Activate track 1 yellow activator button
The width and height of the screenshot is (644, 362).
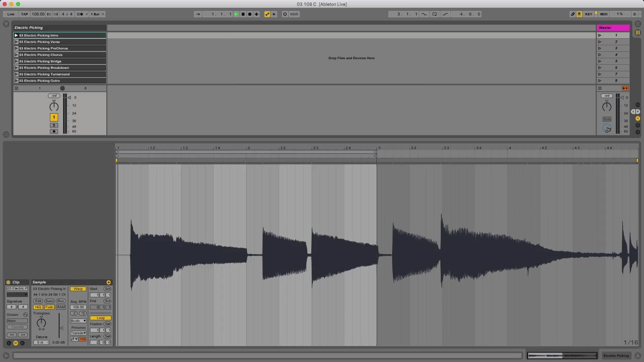pyautogui.click(x=54, y=117)
